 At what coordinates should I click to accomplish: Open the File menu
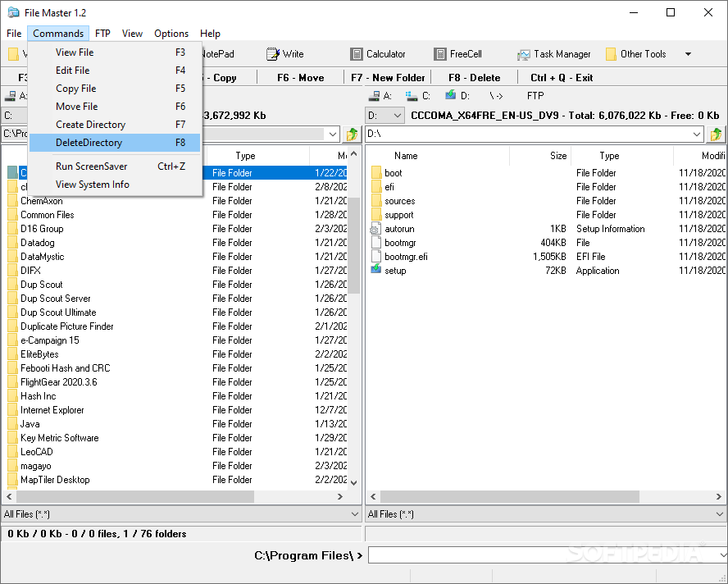(14, 34)
